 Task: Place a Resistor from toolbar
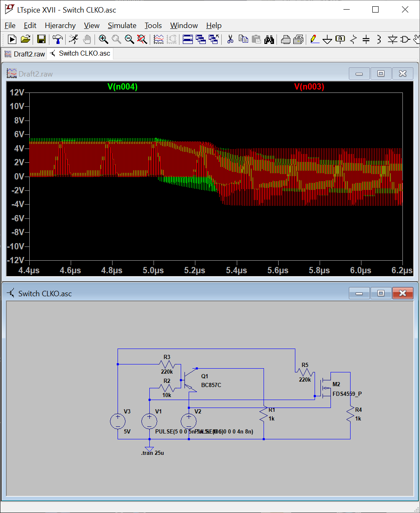coord(353,39)
